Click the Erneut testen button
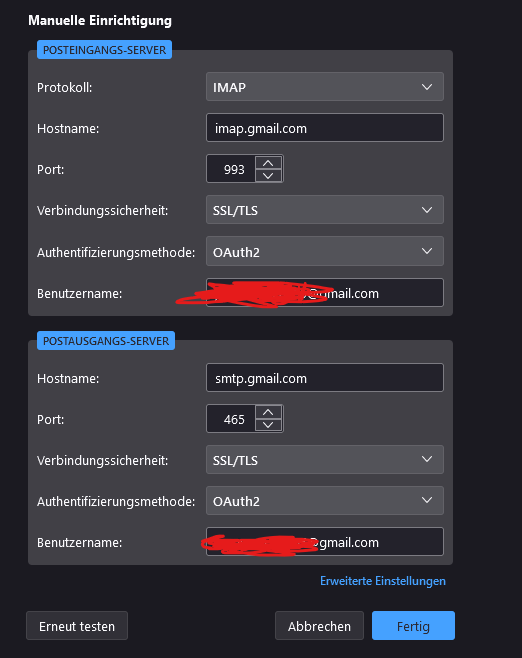 click(x=77, y=626)
